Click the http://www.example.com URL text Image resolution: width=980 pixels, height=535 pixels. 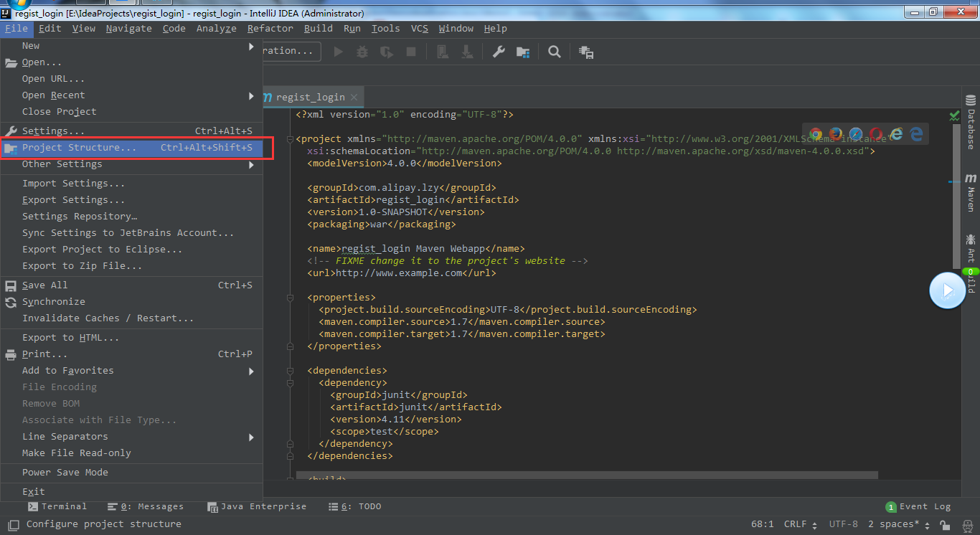click(399, 273)
